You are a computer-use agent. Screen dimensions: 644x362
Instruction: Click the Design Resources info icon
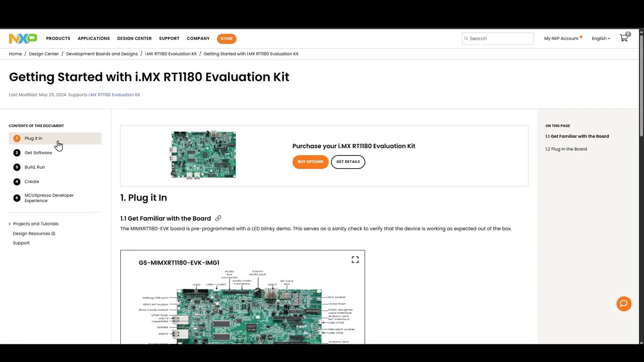point(53,233)
